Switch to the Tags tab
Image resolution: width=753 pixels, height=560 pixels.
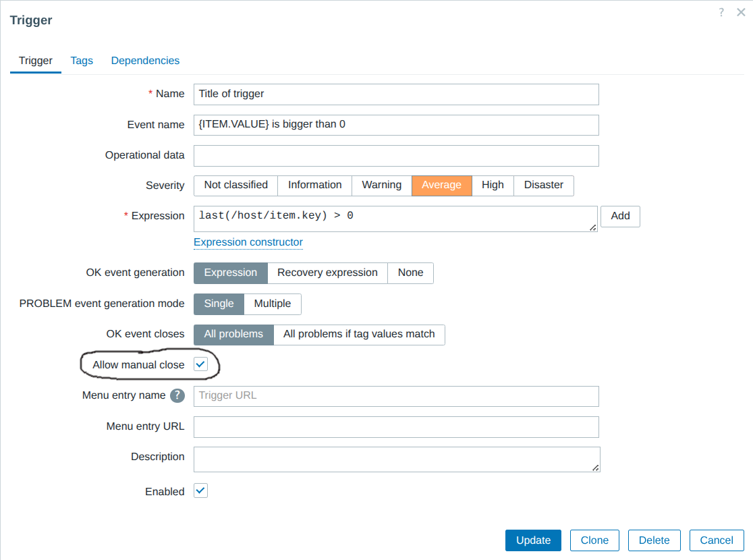click(82, 61)
